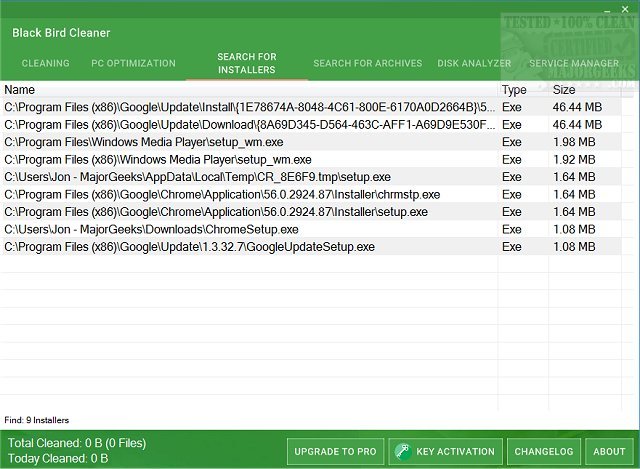Open the Disk Analyzer tab
640x469 pixels.
pos(474,63)
